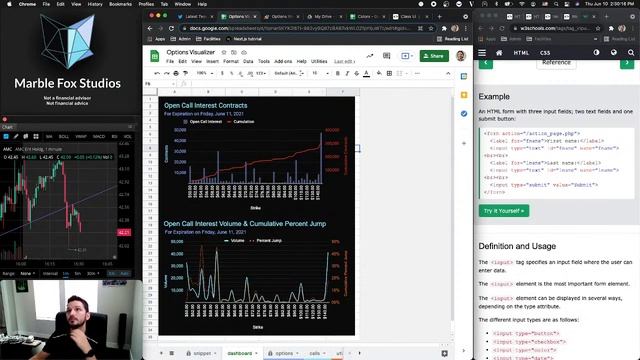Switch to the calls sheet tab
The height and width of the screenshot is (360, 640).
(x=314, y=353)
